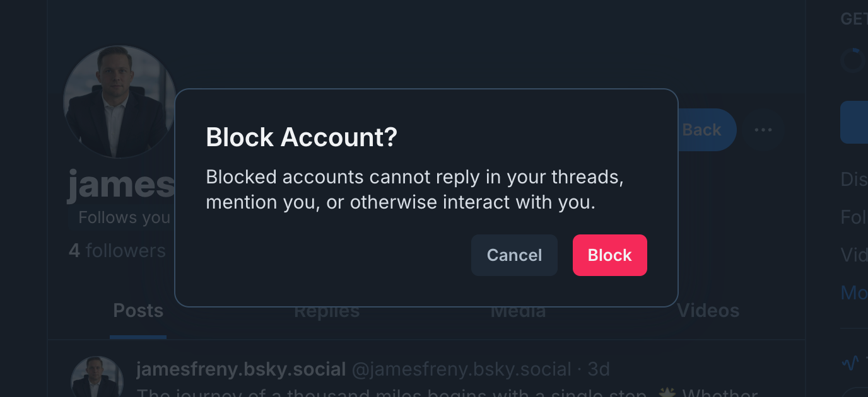Click the loading spinner in the top right
This screenshot has width=868, height=397.
(852, 60)
